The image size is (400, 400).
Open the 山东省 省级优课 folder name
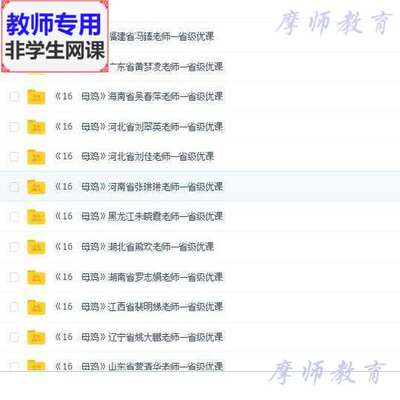(139, 367)
